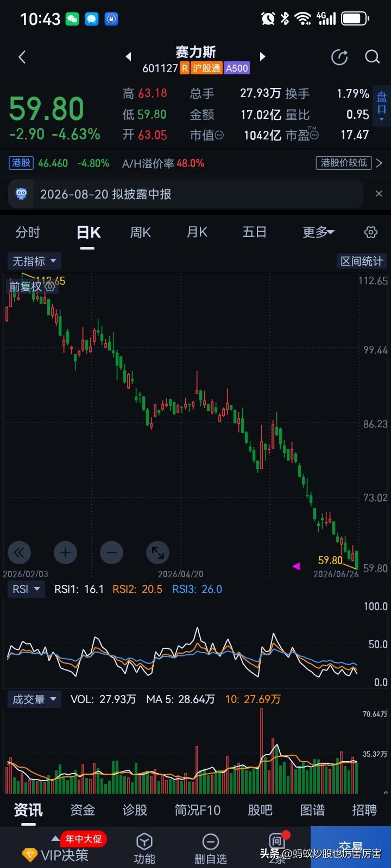Image resolution: width=391 pixels, height=868 pixels.
Task: Tap the 港股价较低 button
Action: pos(343,163)
